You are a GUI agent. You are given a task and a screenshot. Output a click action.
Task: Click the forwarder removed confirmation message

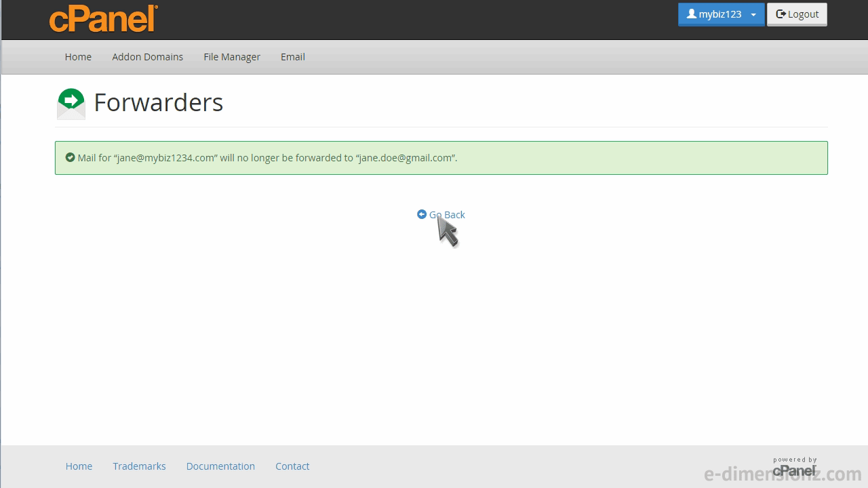[x=267, y=158]
